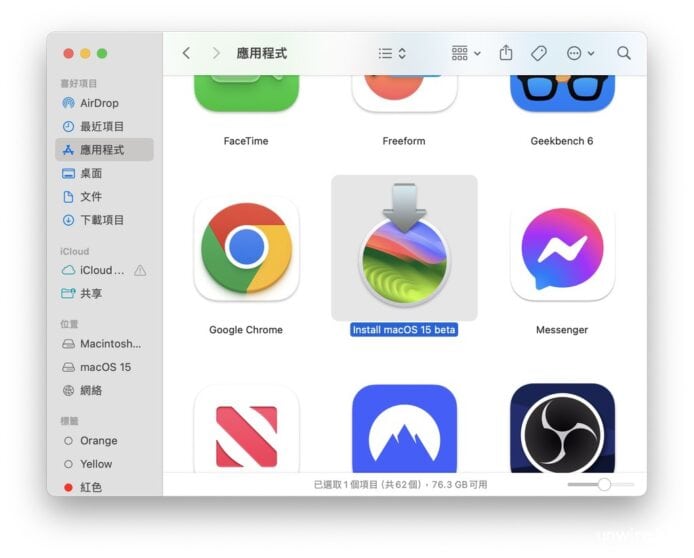
Task: Open the OBS Studio app icon
Action: [561, 428]
